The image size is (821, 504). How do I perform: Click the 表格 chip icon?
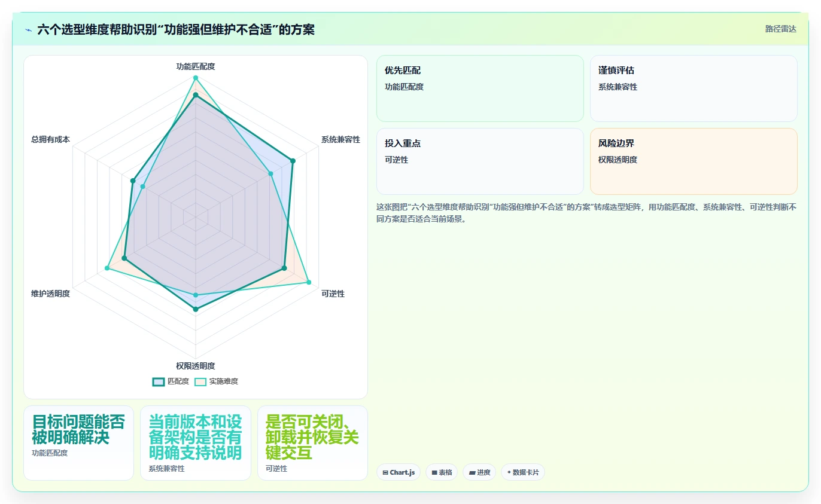pyautogui.click(x=434, y=472)
